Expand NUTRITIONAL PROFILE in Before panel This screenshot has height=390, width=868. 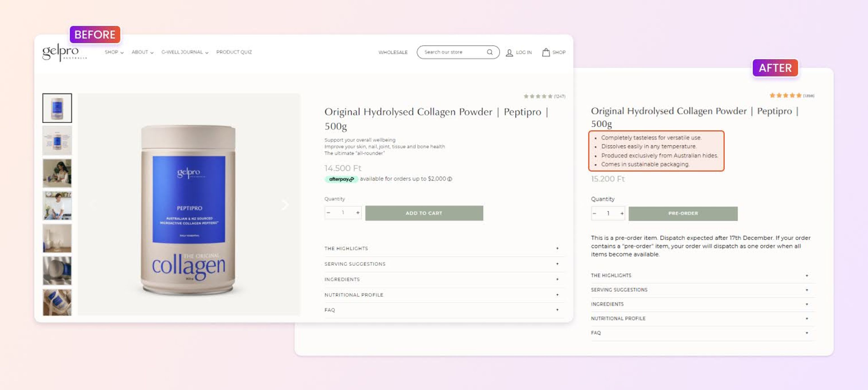pyautogui.click(x=444, y=295)
